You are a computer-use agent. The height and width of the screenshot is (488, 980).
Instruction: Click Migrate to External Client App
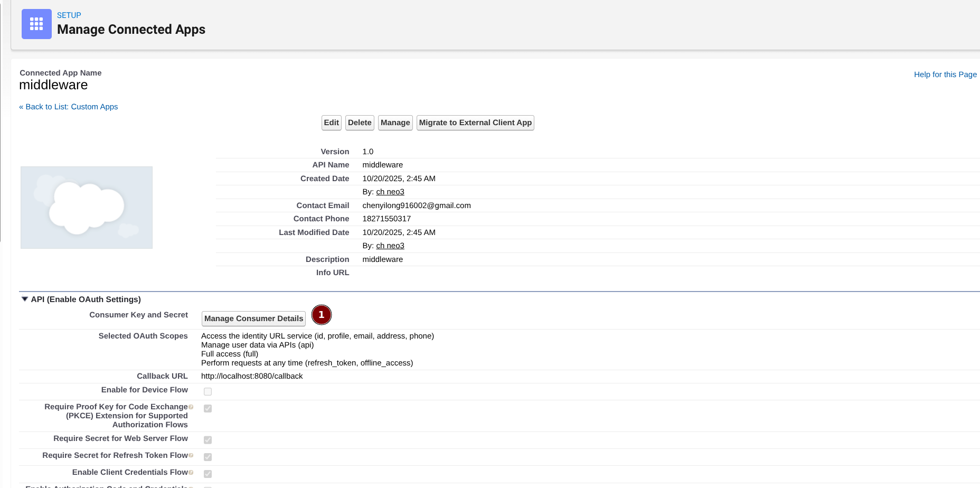tap(475, 123)
